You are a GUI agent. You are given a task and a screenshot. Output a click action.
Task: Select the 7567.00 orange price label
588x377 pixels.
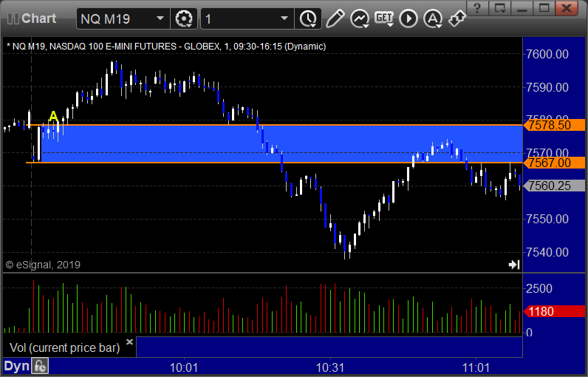554,163
